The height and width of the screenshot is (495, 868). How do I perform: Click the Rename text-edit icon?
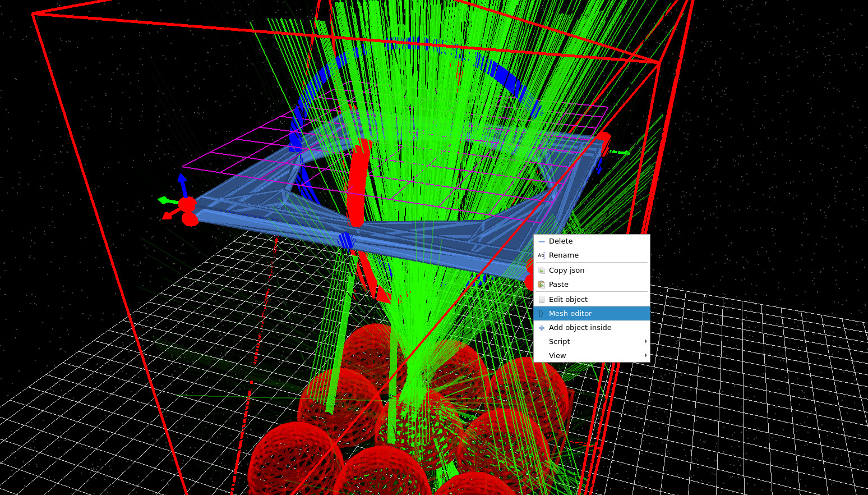542,255
